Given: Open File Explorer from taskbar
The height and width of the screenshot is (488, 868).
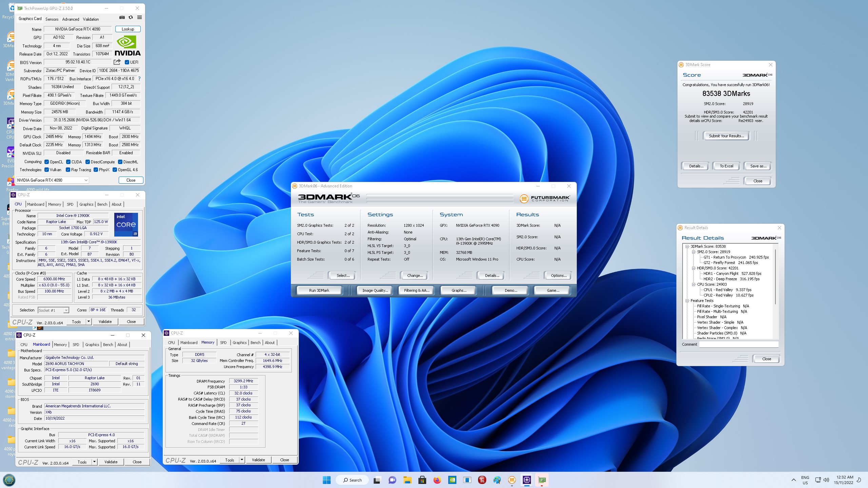Looking at the screenshot, I should pyautogui.click(x=407, y=480).
